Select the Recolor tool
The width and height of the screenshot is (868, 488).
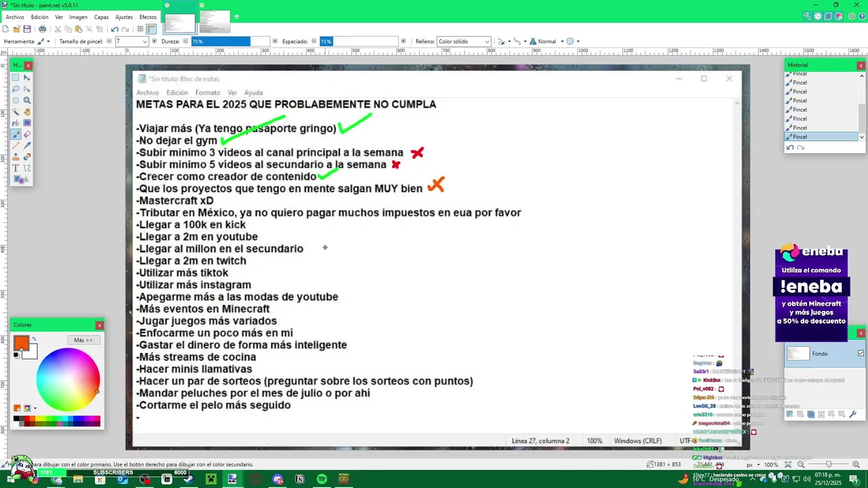(27, 157)
